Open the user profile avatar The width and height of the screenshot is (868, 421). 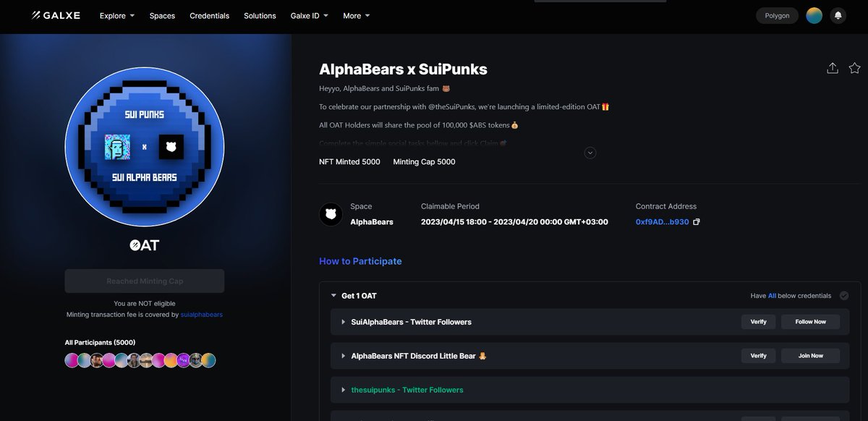(814, 15)
